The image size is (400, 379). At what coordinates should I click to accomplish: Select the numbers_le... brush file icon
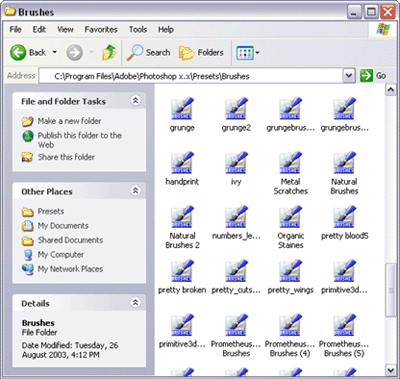pos(236,217)
